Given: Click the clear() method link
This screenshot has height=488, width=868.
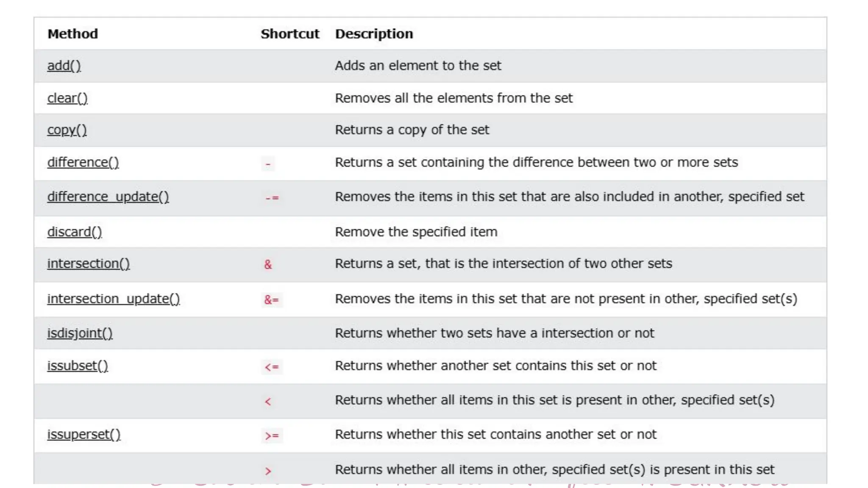Looking at the screenshot, I should 67,98.
